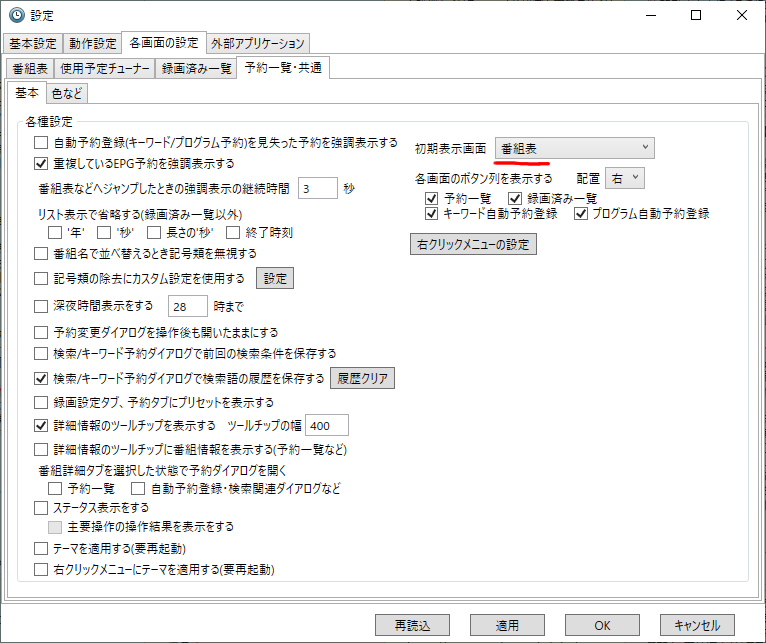Click the 再読込 button
This screenshot has width=766, height=643.
click(412, 625)
